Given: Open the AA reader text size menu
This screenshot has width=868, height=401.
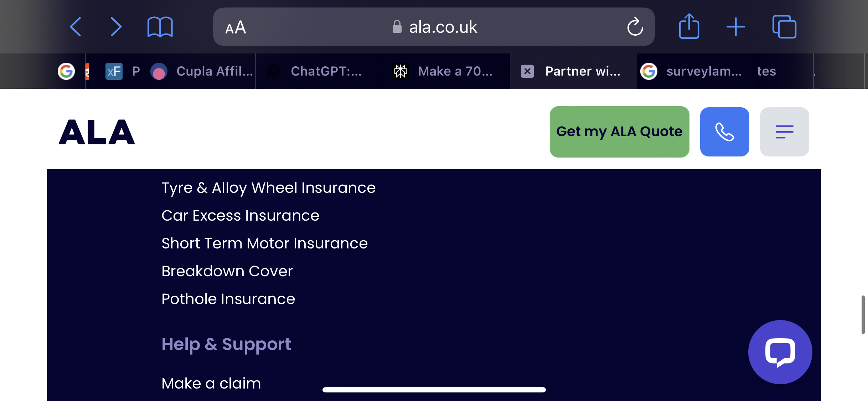Looking at the screenshot, I should click(236, 27).
